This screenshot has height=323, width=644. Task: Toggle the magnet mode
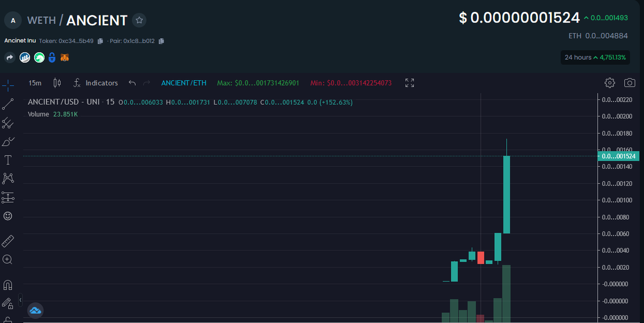8,285
